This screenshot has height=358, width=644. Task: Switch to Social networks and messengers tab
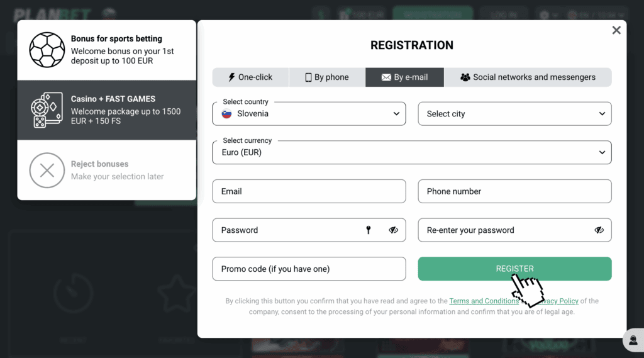(x=528, y=77)
